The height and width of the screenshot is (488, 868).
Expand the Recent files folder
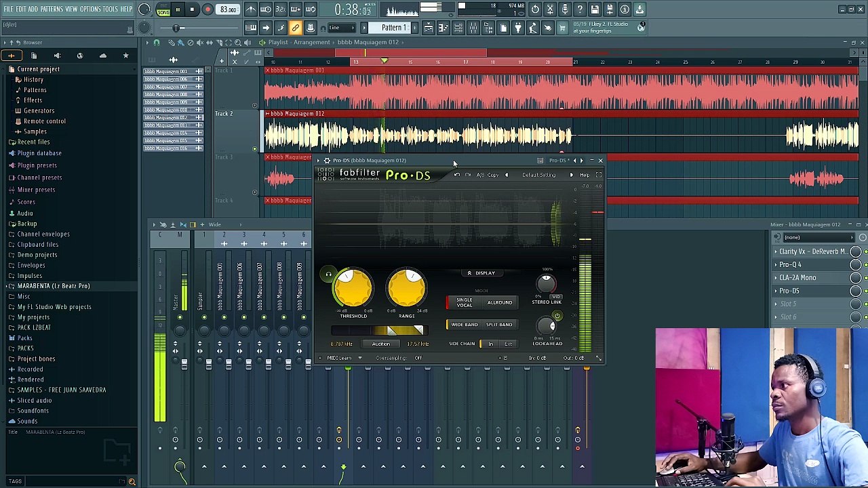tap(33, 142)
